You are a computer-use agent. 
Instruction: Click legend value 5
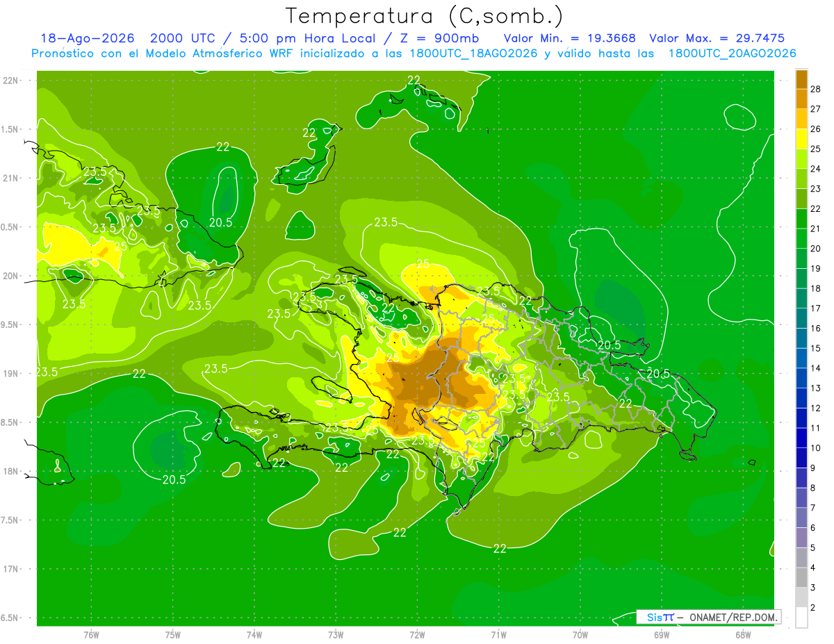[813, 548]
